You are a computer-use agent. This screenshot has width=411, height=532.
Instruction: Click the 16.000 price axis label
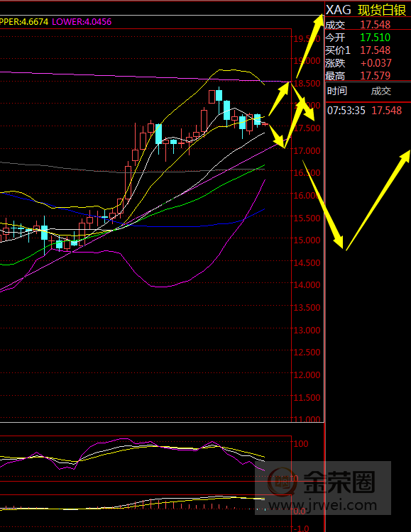[x=307, y=196]
